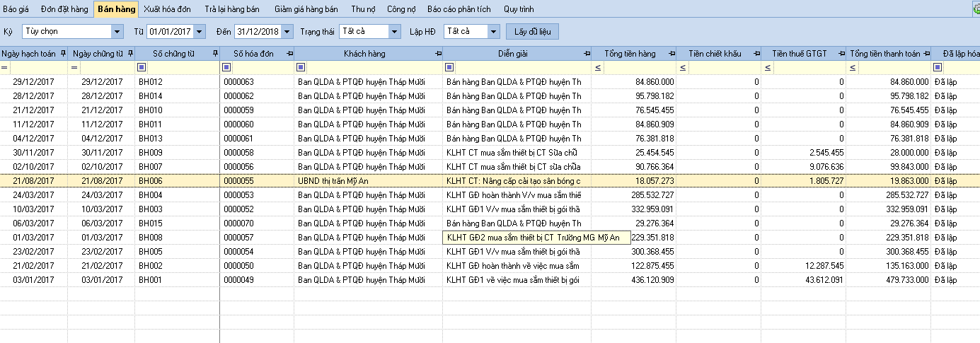Unpin the Ngày hạch toán column pin icon
This screenshot has height=343, width=980.
(63, 54)
